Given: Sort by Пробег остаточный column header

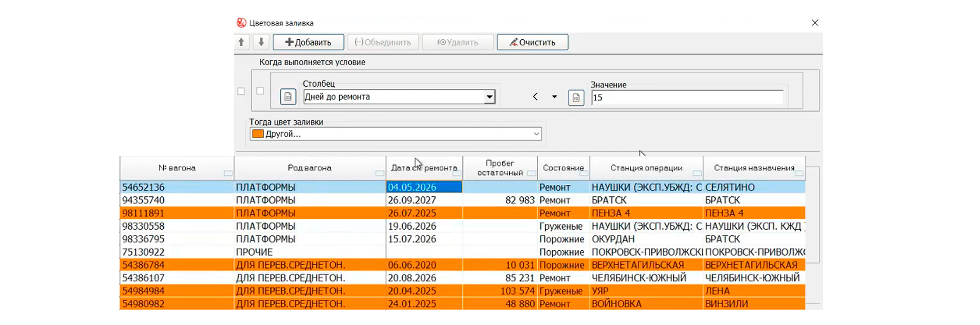Looking at the screenshot, I should (x=500, y=168).
